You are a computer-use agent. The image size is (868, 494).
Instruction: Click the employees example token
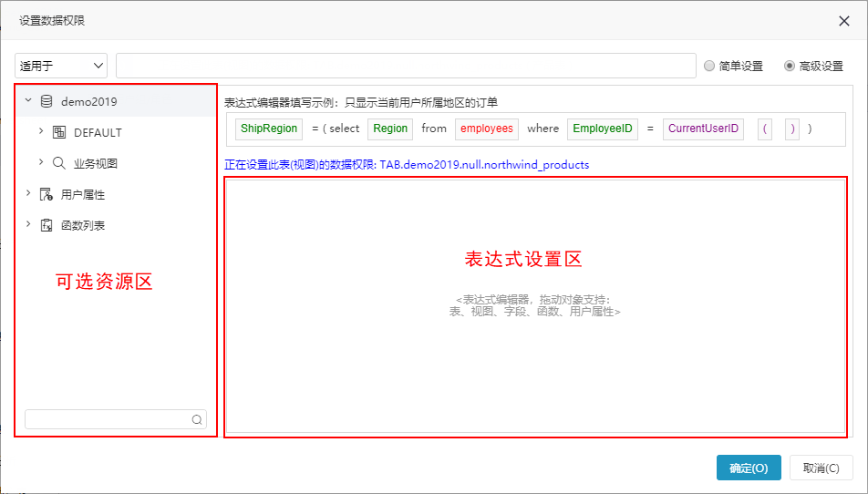pyautogui.click(x=487, y=129)
